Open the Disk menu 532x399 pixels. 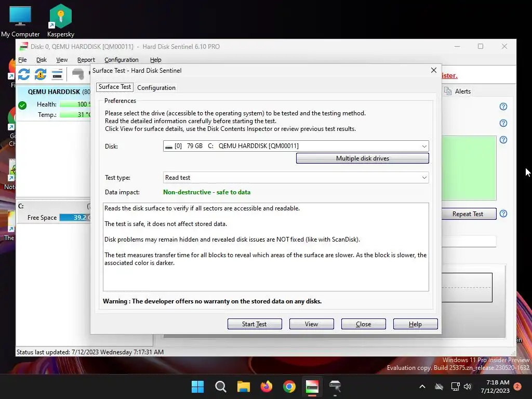[42, 60]
